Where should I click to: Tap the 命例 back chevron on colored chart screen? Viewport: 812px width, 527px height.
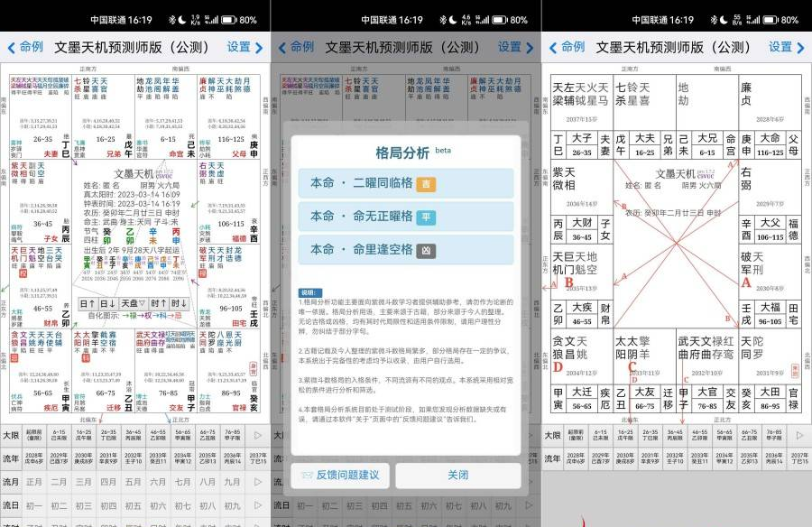[12, 48]
